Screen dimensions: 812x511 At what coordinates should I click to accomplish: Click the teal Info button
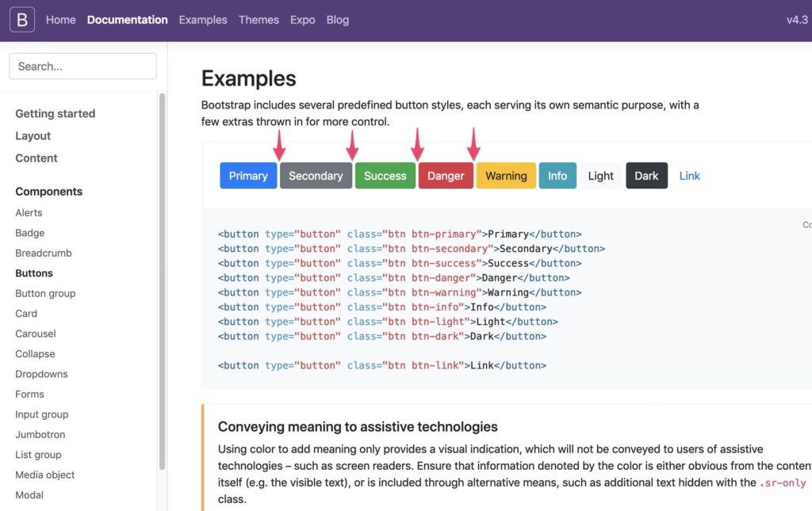(557, 176)
